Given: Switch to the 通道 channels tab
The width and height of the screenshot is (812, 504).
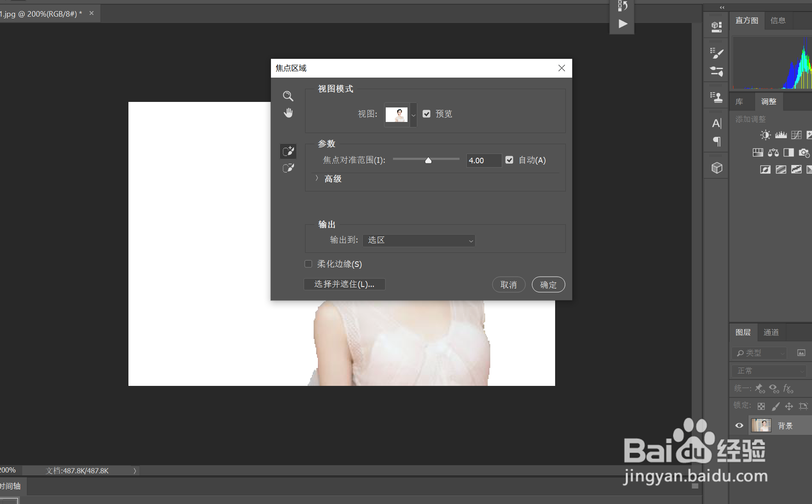Looking at the screenshot, I should [x=771, y=332].
